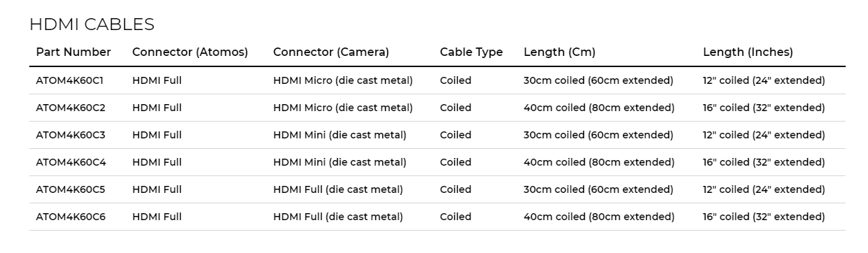Screen dimensions: 868x253
Task: Click the Connector (Camera) column header
Action: 331,52
